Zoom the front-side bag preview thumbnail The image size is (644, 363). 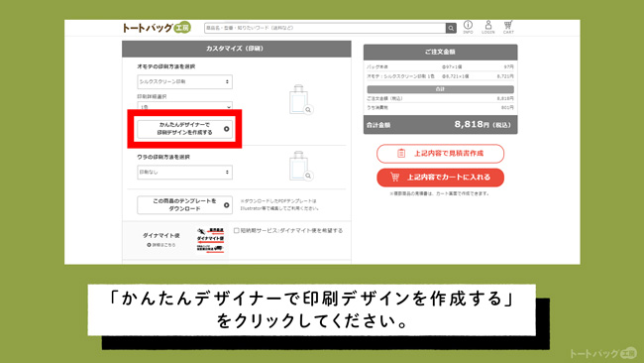(300, 99)
